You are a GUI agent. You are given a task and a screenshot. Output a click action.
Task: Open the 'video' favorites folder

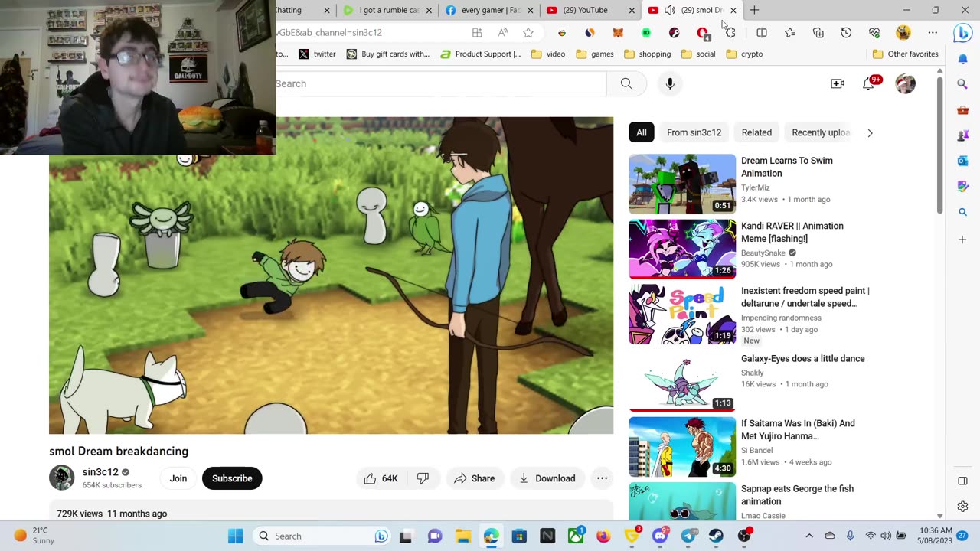(548, 54)
